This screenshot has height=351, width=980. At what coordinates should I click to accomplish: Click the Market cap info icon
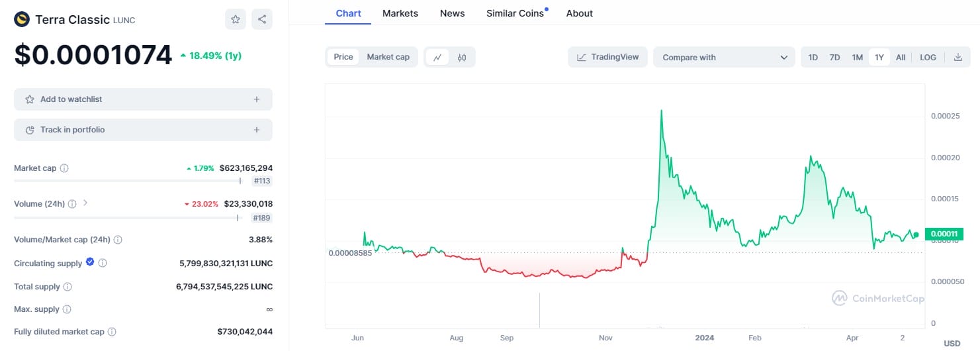pyautogui.click(x=64, y=168)
